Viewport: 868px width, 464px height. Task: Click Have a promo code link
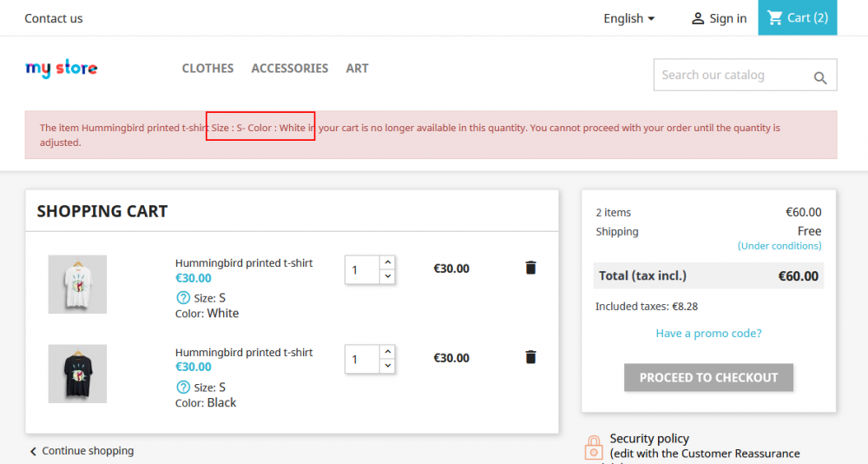click(708, 334)
